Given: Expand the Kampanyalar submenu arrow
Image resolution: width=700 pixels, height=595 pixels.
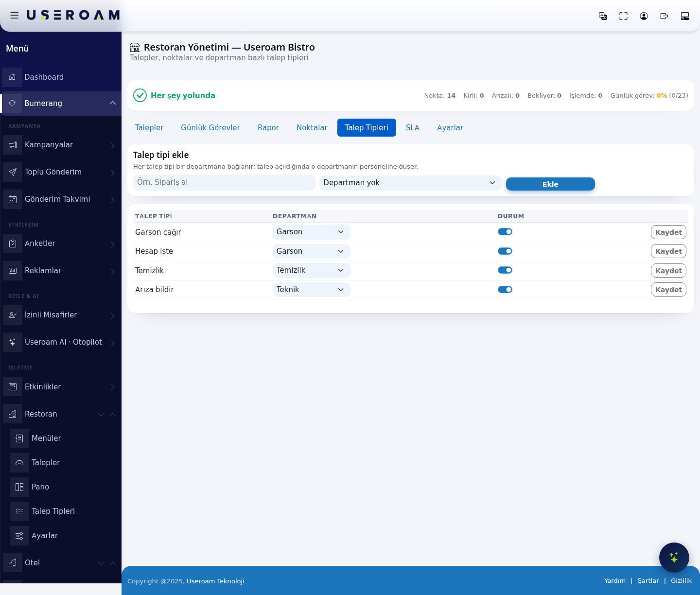Looking at the screenshot, I should pos(113,145).
